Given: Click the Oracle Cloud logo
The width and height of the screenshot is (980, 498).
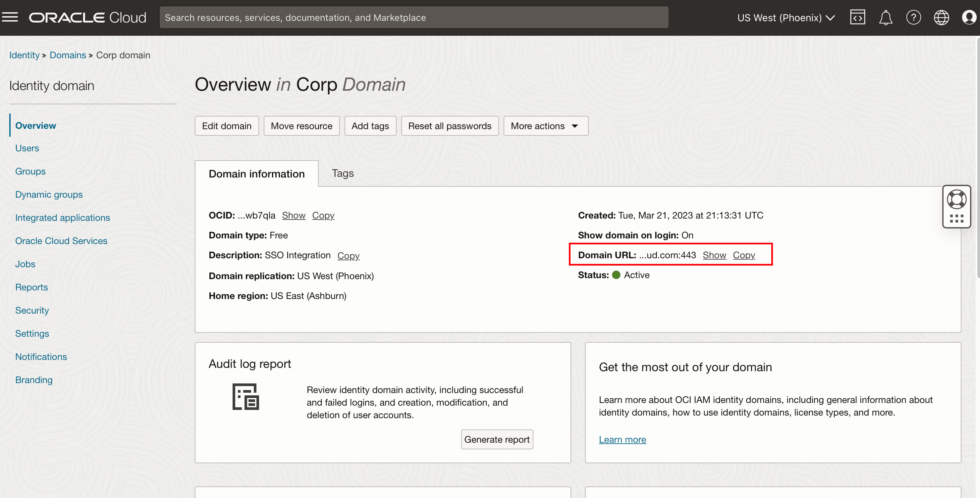Looking at the screenshot, I should 87,18.
